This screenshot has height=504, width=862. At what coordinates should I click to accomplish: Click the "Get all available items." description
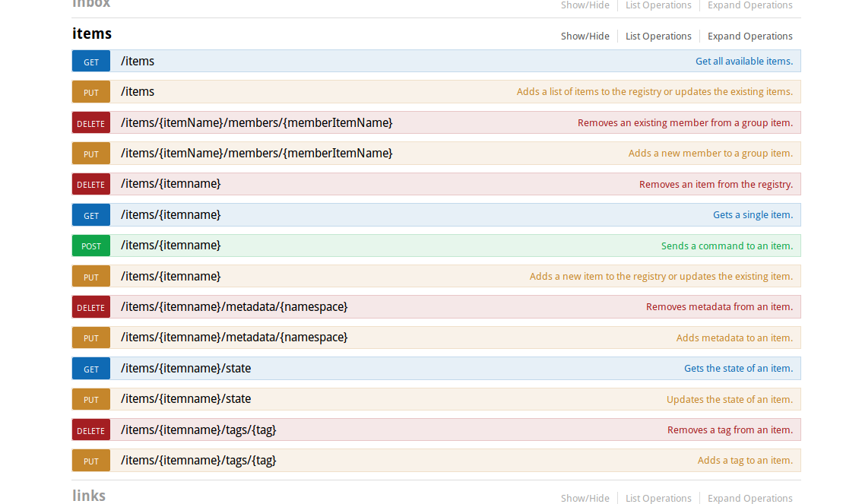743,62
